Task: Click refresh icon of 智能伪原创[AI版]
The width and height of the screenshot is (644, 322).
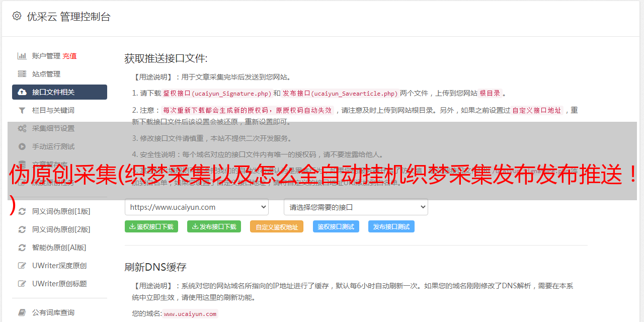Action: 22,248
